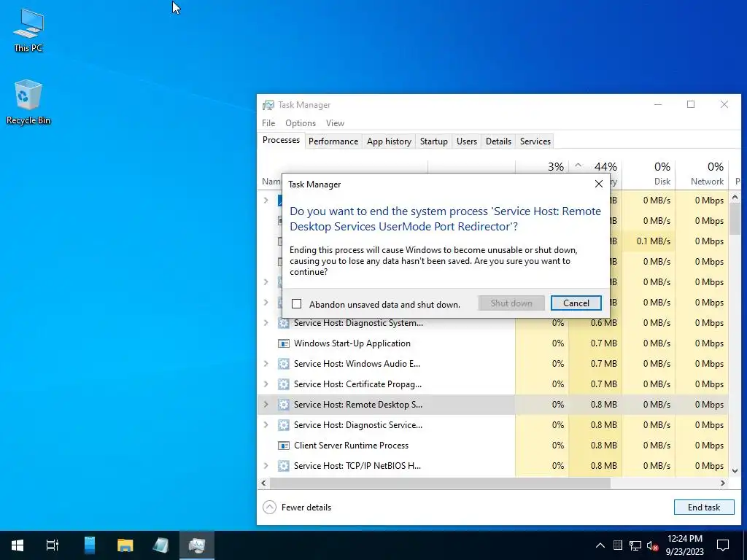Screen dimensions: 747x560
Task: Click Client Server Runtime Process icon
Action: [x=284, y=446]
